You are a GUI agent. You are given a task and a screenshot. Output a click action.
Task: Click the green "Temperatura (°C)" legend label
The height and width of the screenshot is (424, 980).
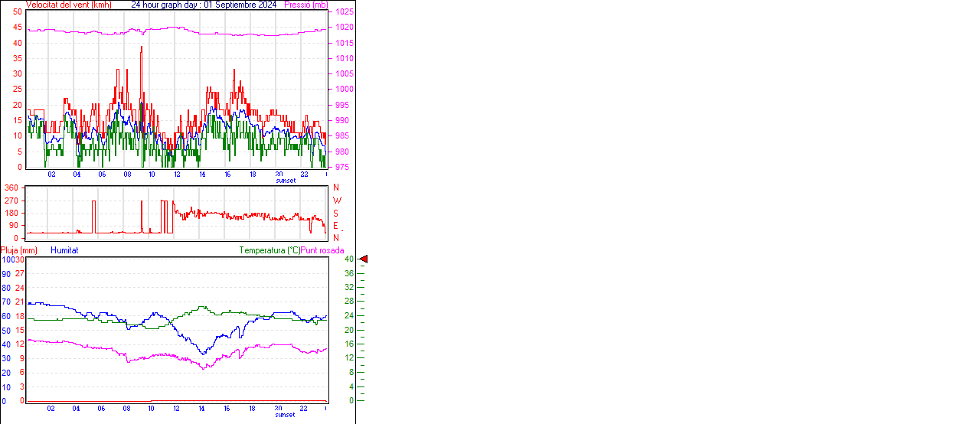pyautogui.click(x=269, y=250)
